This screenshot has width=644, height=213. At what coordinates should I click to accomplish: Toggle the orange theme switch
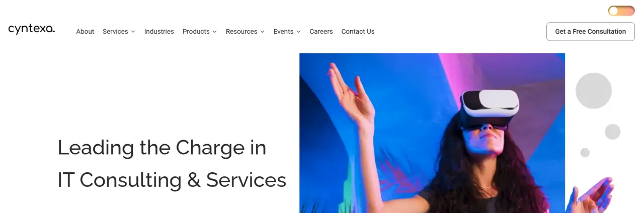(x=621, y=11)
